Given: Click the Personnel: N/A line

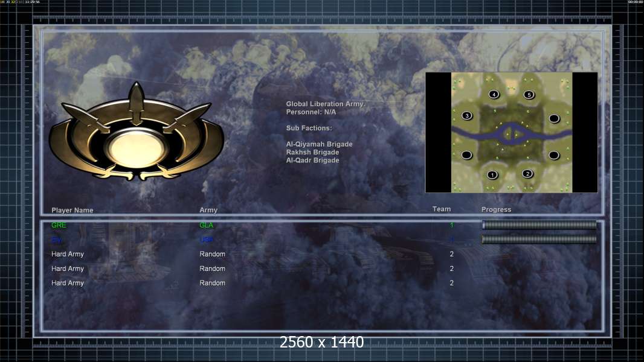Looking at the screenshot, I should coord(311,112).
